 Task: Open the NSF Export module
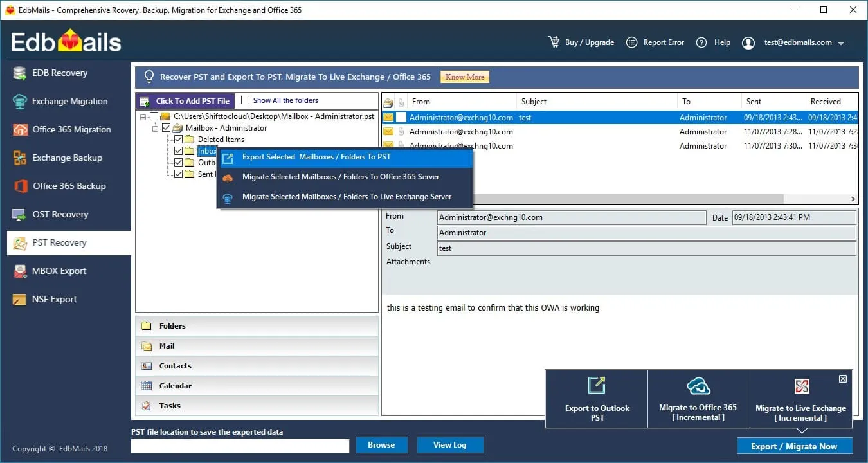point(68,299)
